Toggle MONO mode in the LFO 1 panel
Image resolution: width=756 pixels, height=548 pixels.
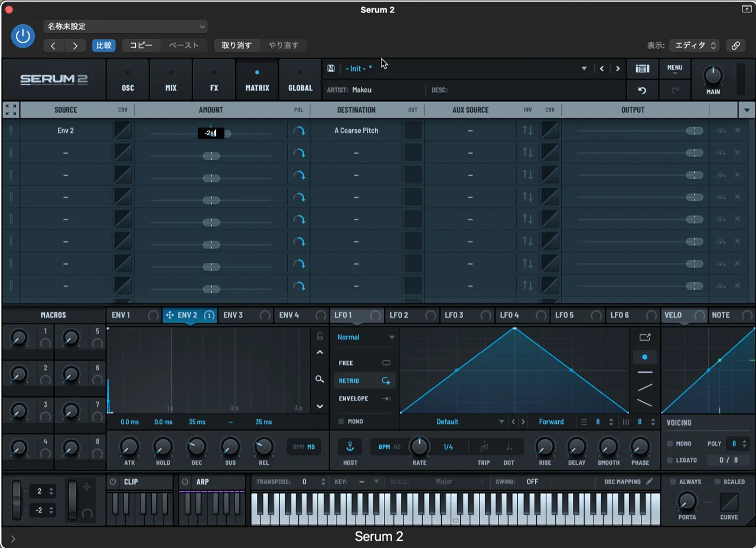click(341, 422)
